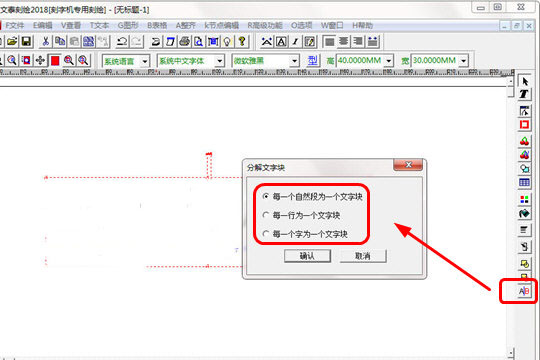Open the H帮助 help menu
Viewport: 540px width, 360px height.
[363, 25]
